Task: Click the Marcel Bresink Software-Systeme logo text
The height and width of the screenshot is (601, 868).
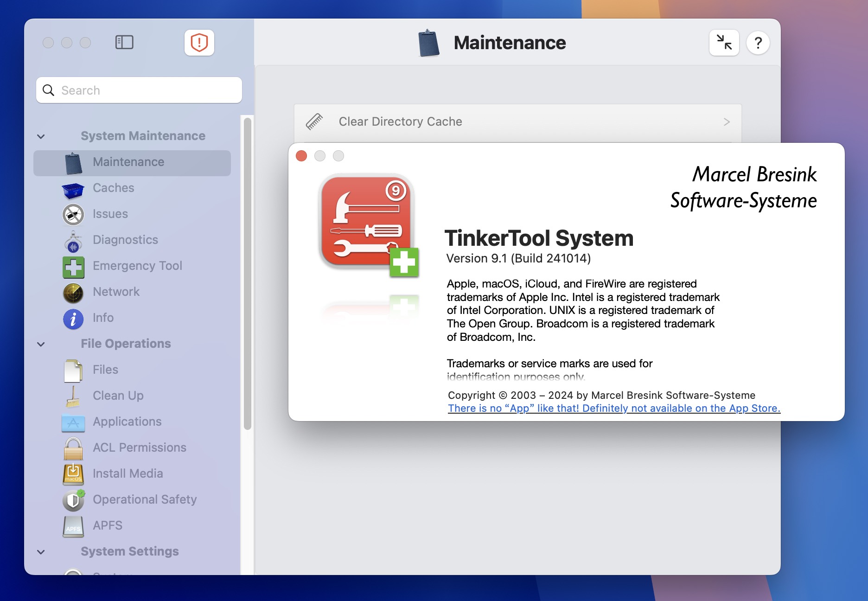Action: [744, 187]
